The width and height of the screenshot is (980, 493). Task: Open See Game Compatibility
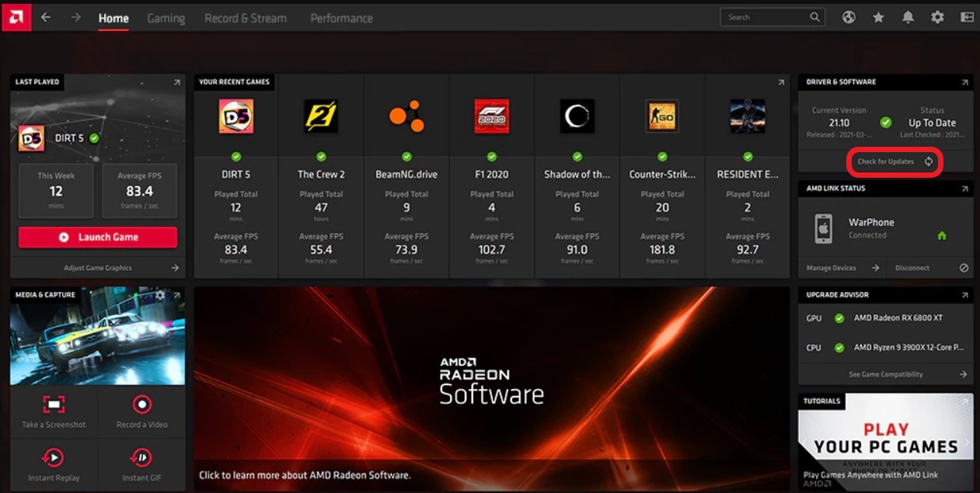pos(886,374)
